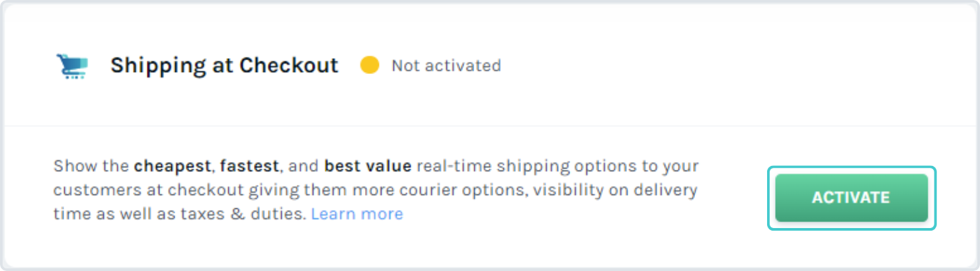Click the 'Not activated' status label
This screenshot has height=271, width=980.
446,65
